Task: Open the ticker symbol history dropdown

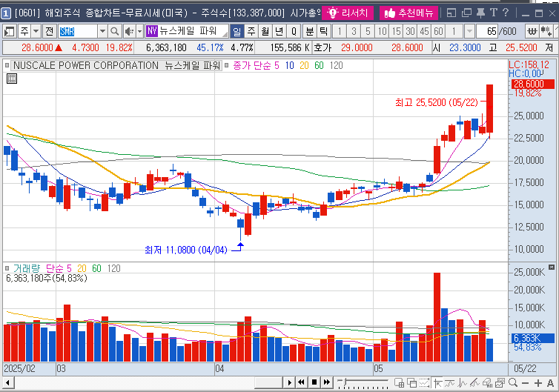Action: [x=102, y=31]
